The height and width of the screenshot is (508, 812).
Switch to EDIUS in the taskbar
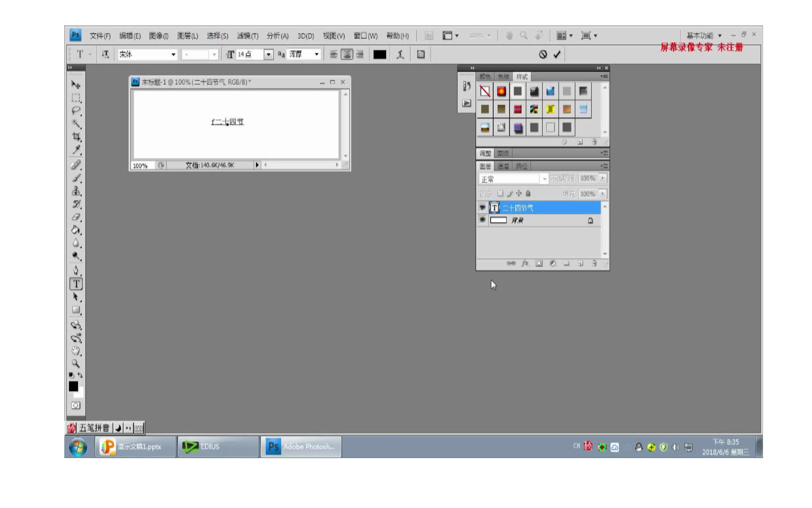click(x=218, y=447)
